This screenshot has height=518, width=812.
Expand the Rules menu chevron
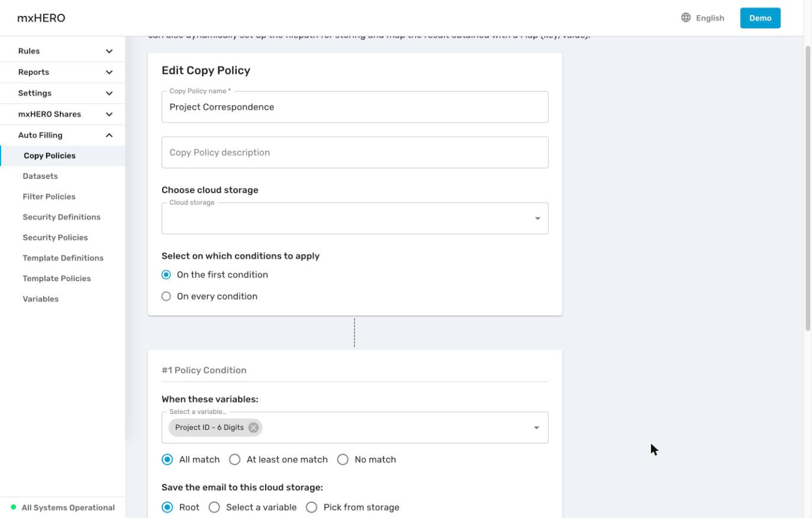(109, 51)
